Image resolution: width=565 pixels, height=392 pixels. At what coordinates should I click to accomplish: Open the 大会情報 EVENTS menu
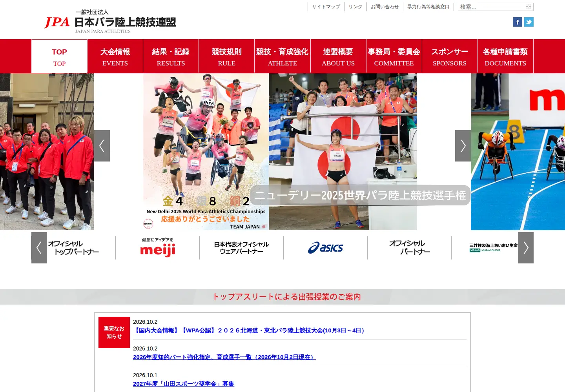point(115,56)
